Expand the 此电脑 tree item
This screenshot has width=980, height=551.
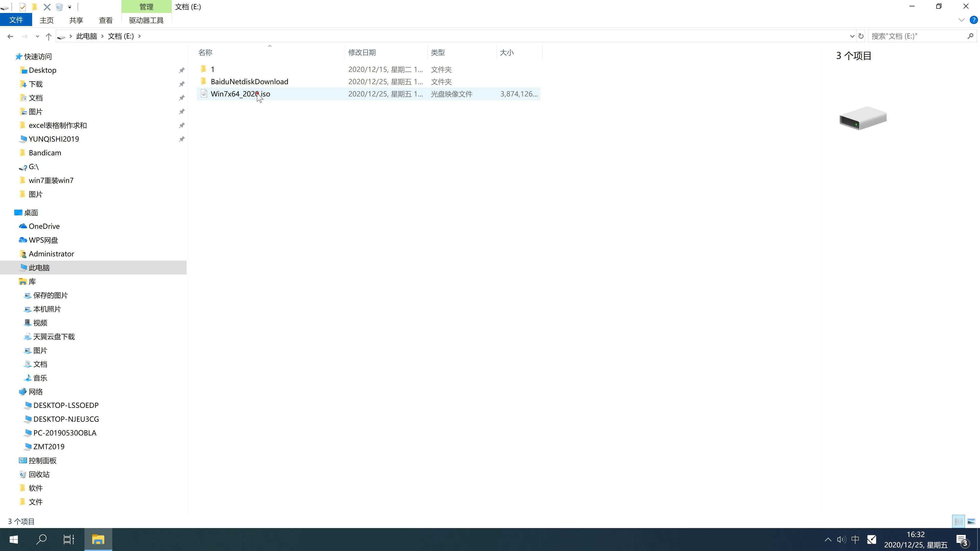pyautogui.click(x=11, y=267)
